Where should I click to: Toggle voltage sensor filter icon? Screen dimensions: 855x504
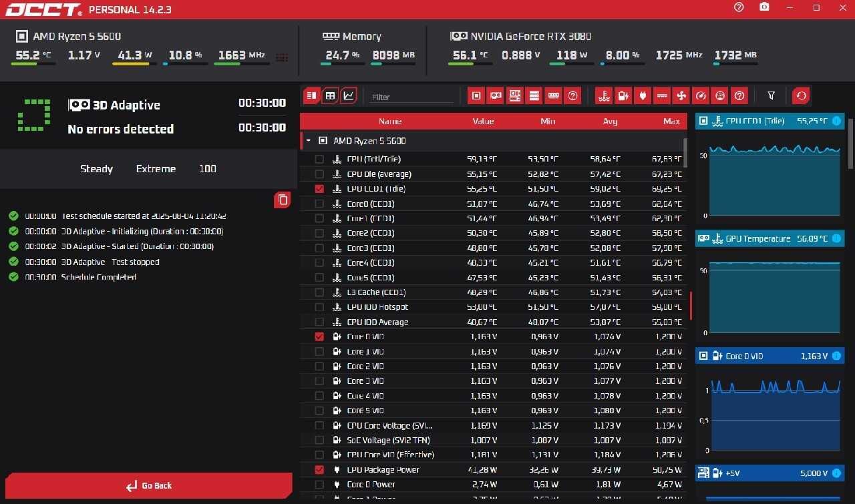(623, 96)
